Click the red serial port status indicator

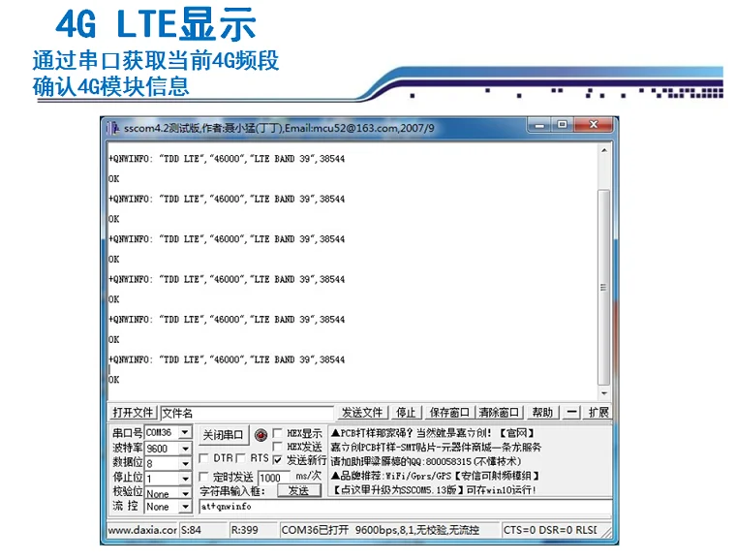click(x=261, y=435)
